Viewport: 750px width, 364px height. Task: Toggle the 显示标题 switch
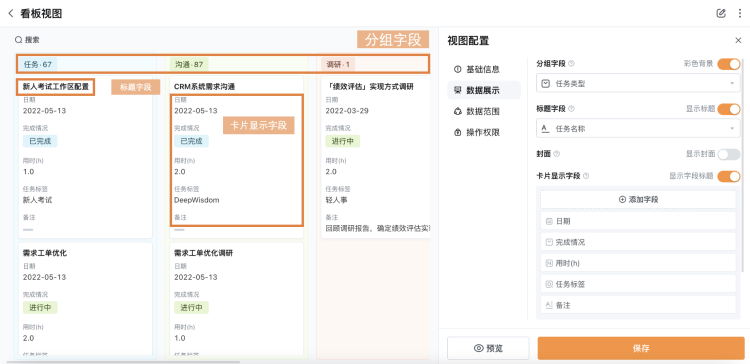pyautogui.click(x=728, y=109)
